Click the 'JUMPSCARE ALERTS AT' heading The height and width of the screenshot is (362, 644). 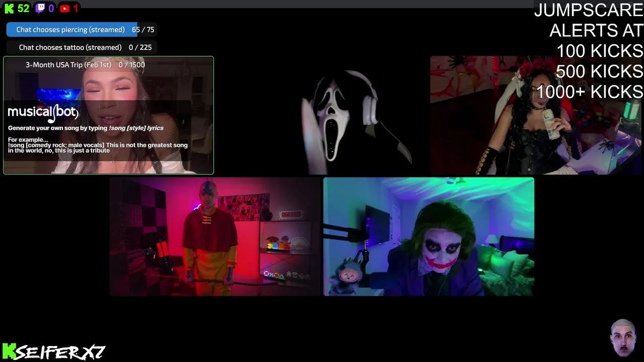pyautogui.click(x=589, y=20)
